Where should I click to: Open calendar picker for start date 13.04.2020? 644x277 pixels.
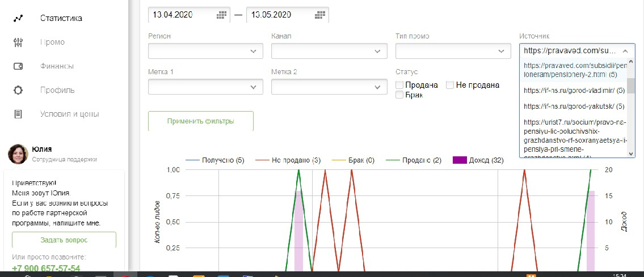point(221,15)
